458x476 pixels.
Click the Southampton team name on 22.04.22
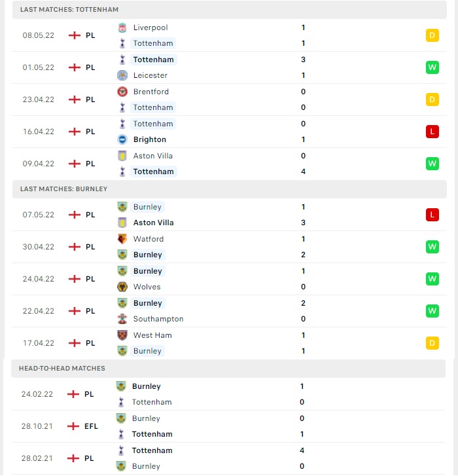(158, 319)
